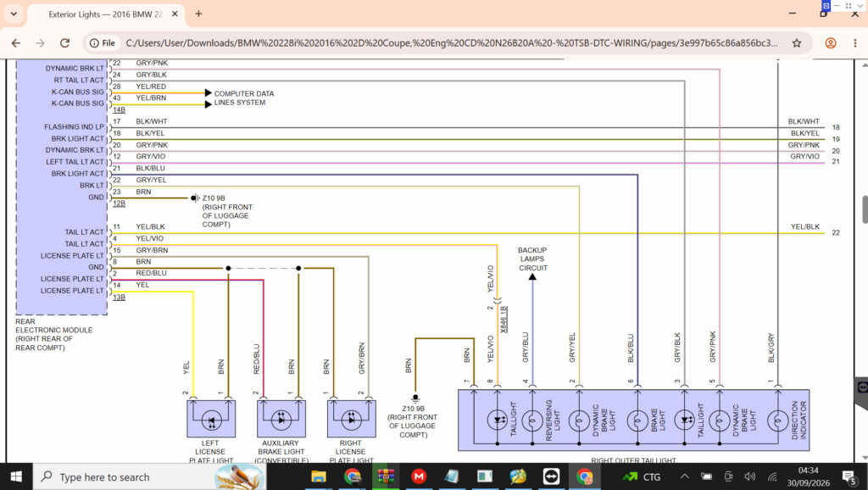Click the auxiliary brake light LED symbol
The image size is (868, 490).
pos(281,419)
